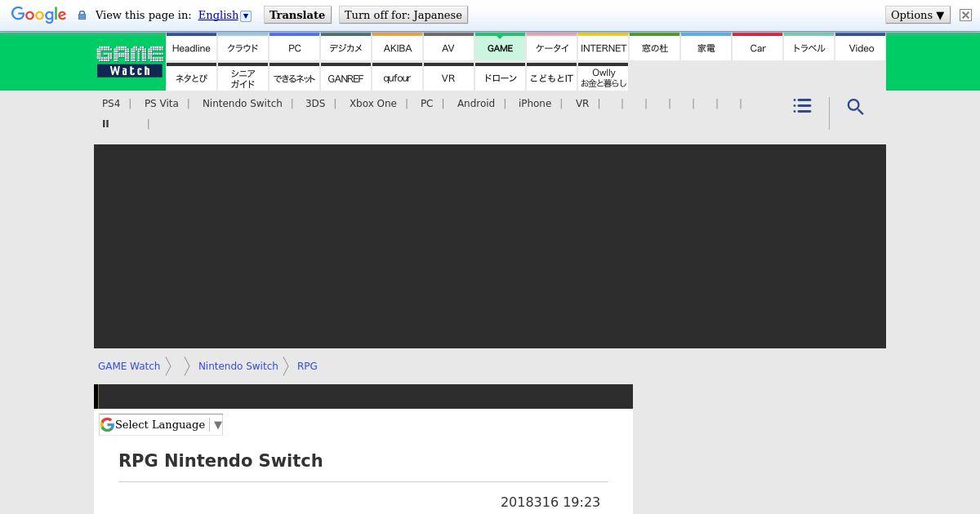Screen dimensions: 980x514
Task: Open the トラベル tab
Action: tap(808, 47)
